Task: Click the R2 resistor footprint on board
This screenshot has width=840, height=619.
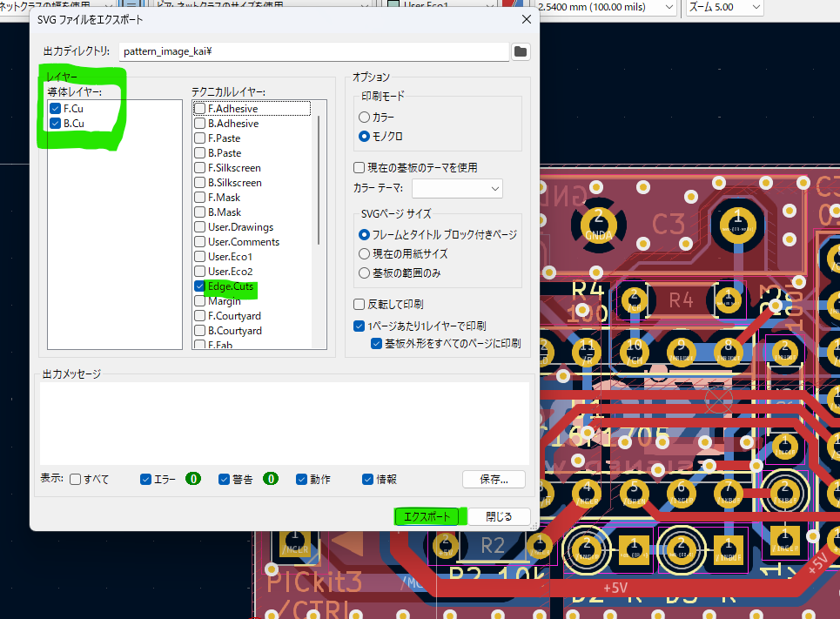Action: click(x=493, y=545)
